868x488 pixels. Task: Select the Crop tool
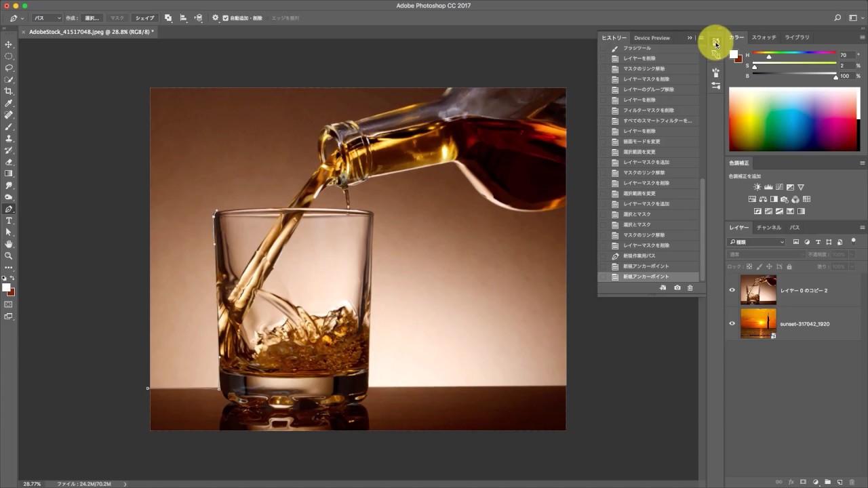tap(9, 91)
